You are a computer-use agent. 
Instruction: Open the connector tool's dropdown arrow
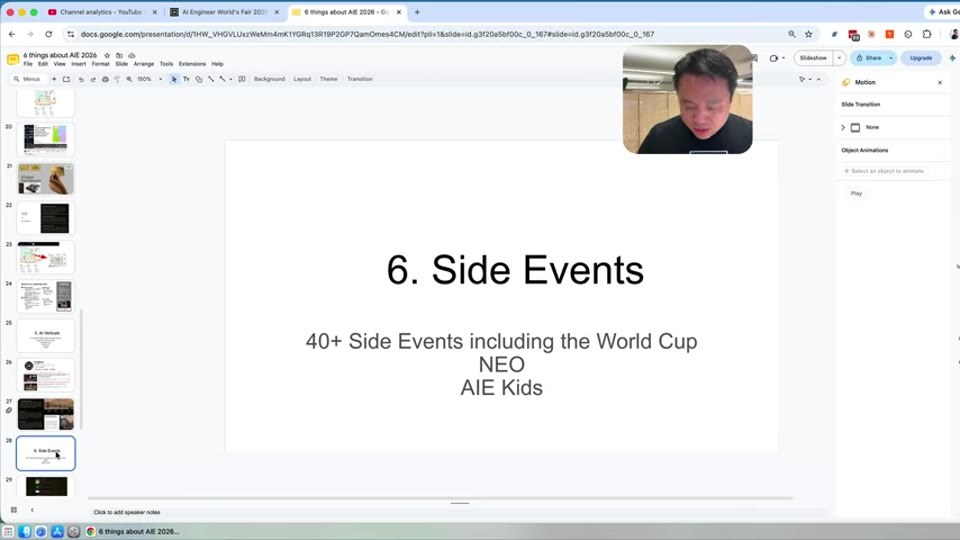tap(231, 79)
